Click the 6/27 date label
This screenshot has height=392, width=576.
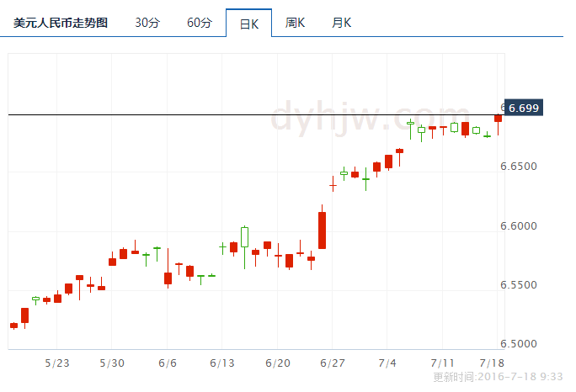coord(333,363)
